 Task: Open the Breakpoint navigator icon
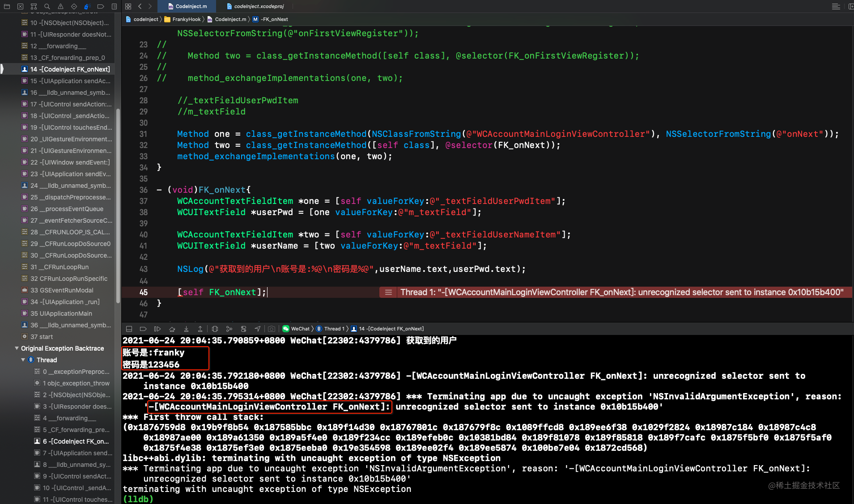[x=101, y=6]
